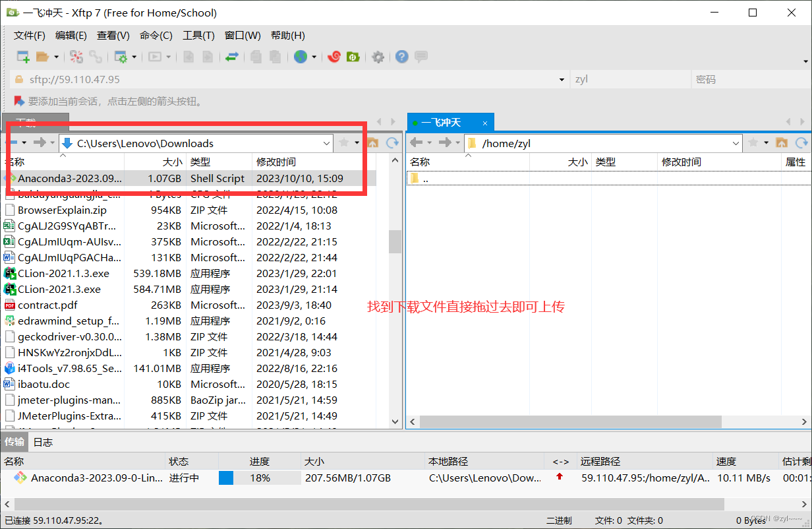
Task: Expand the arrow beside the globe icon
Action: point(314,57)
